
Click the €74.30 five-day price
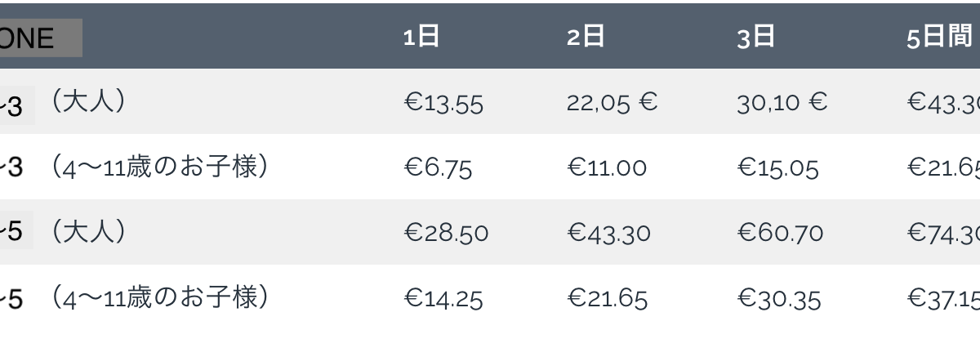click(943, 234)
